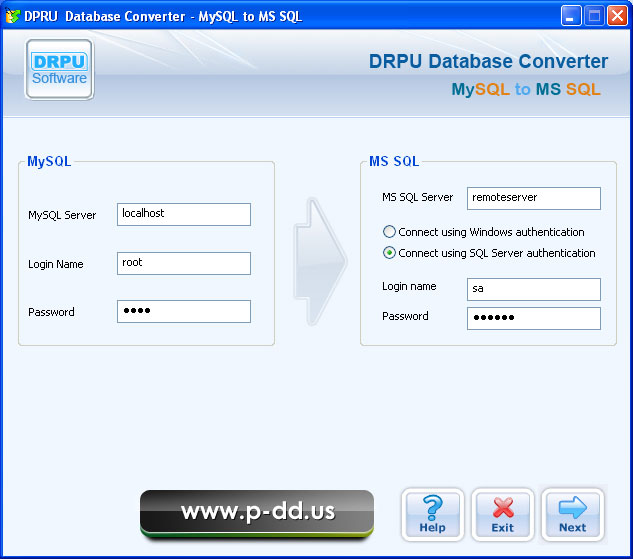This screenshot has height=559, width=633.
Task: Click the MS SQL Password field
Action: [534, 318]
